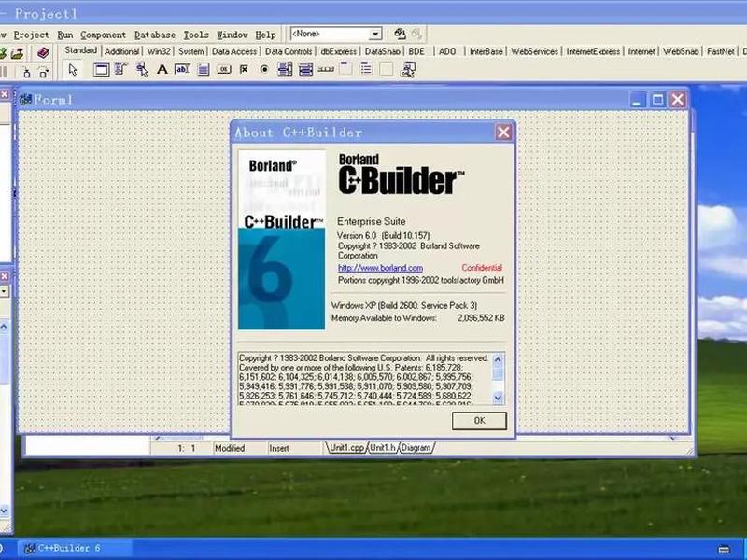Switch to the Data Access palette tab
Image resolution: width=747 pixels, height=560 pixels.
pos(234,51)
